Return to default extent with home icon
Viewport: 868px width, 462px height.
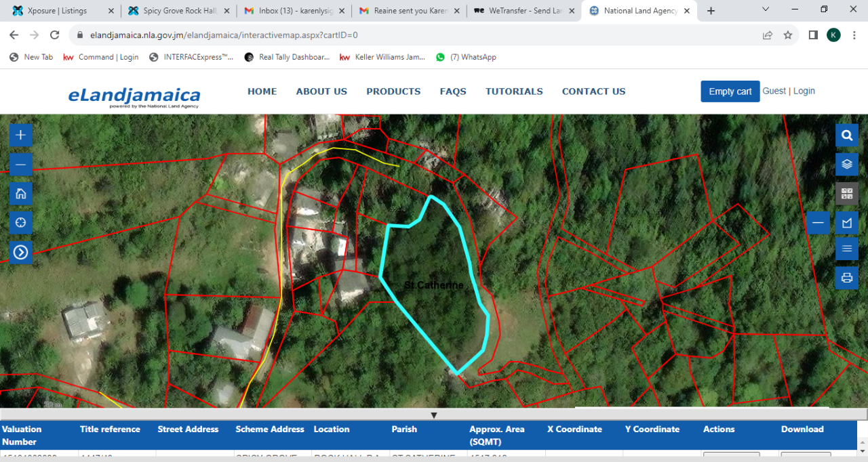20,194
